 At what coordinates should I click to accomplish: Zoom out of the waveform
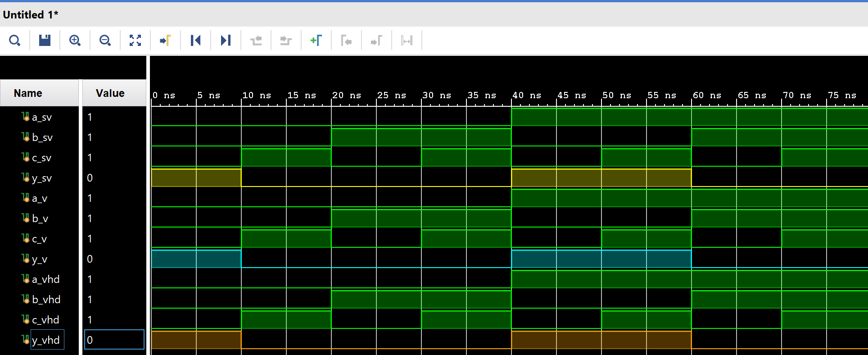pos(105,41)
